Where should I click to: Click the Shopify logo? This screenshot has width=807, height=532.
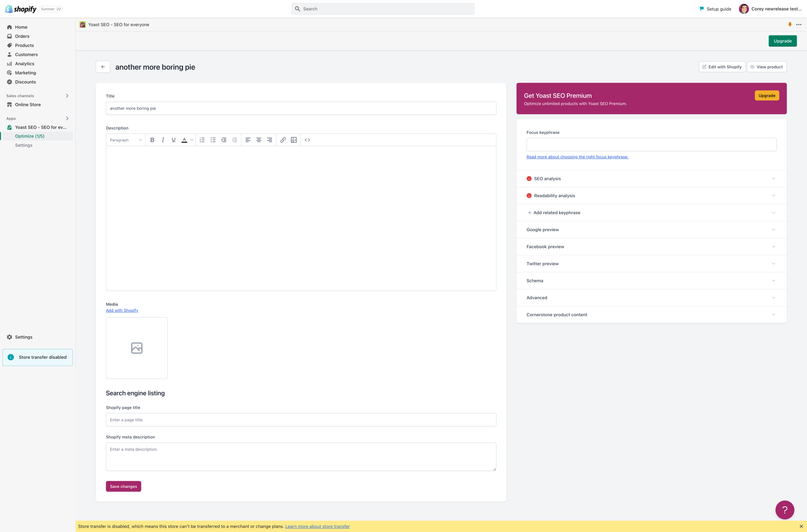(21, 9)
